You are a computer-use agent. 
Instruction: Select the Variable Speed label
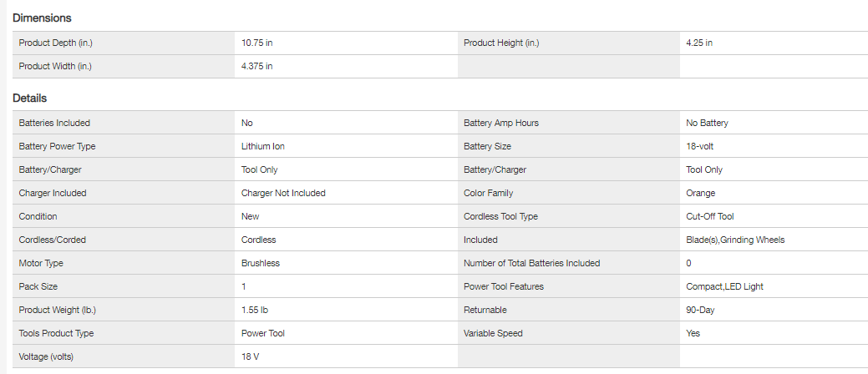493,333
